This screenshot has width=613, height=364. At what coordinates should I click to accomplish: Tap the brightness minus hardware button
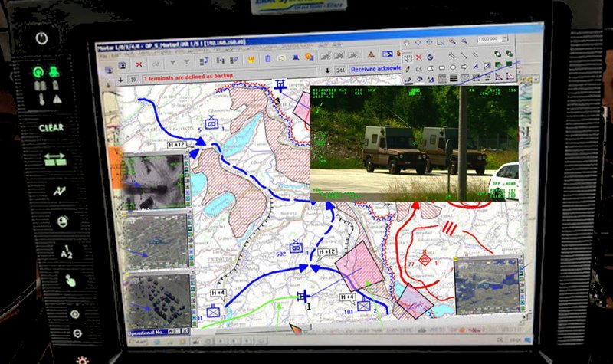(x=77, y=333)
